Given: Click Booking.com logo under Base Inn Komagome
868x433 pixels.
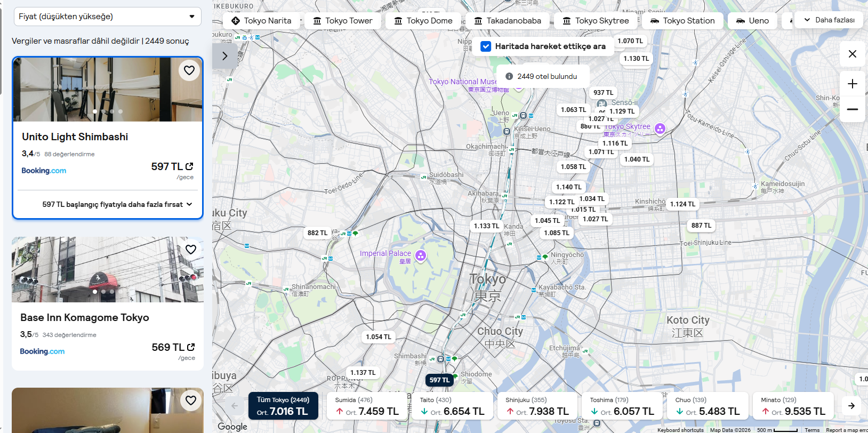Looking at the screenshot, I should pos(42,351).
